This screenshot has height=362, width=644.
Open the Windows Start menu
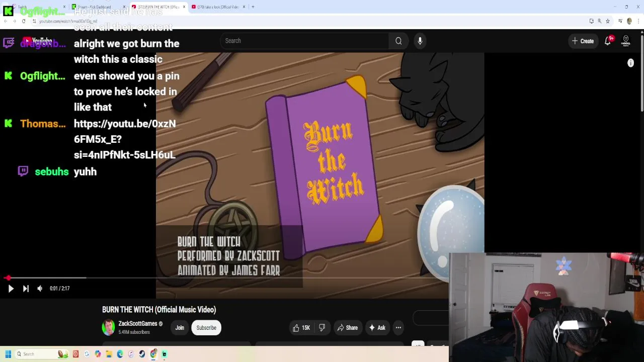[x=8, y=354]
